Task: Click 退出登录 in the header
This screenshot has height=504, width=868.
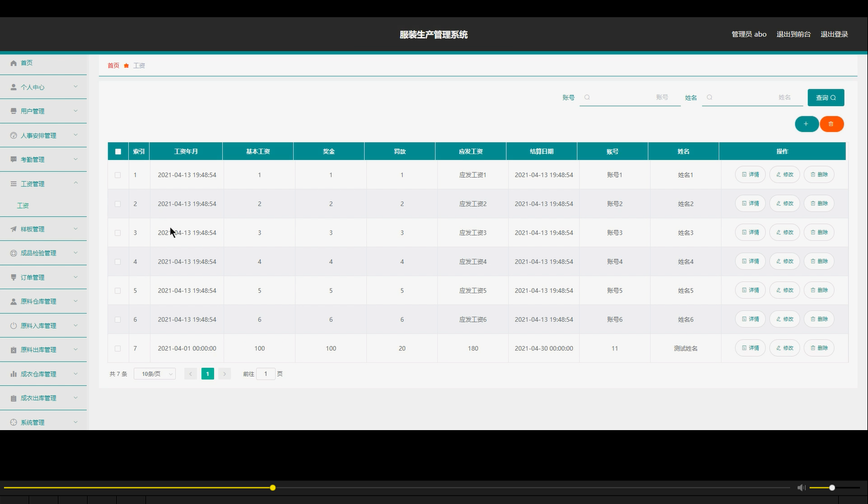Action: 834,34
